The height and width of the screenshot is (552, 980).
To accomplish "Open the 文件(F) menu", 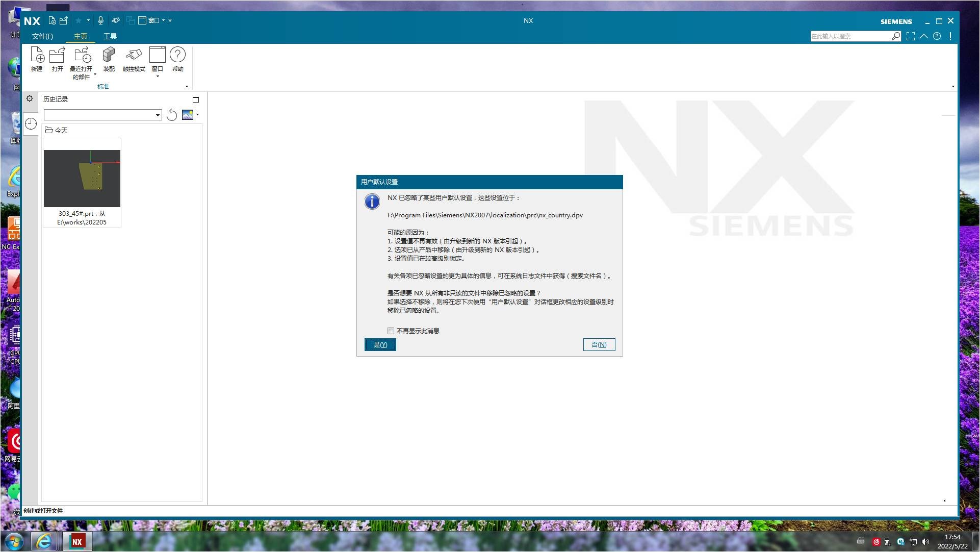I will pyautogui.click(x=42, y=36).
